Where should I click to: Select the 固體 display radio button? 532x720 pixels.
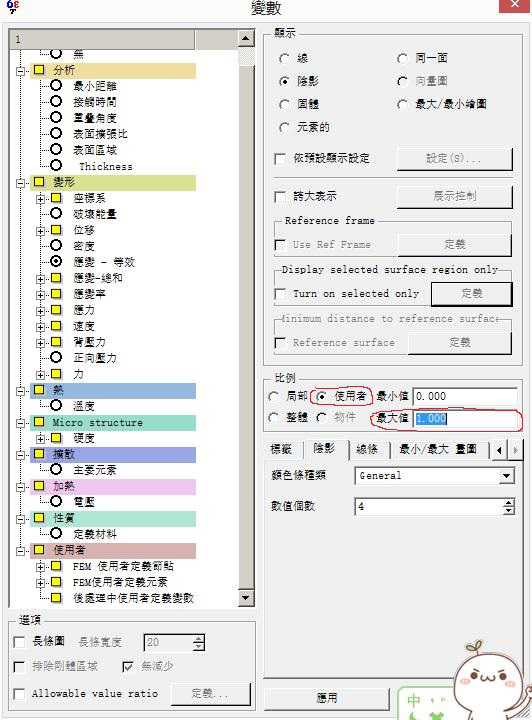[x=285, y=104]
